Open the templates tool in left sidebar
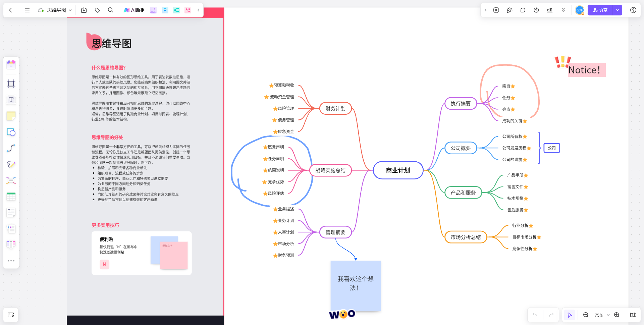Screen dimensions: 644x325 [x=11, y=64]
